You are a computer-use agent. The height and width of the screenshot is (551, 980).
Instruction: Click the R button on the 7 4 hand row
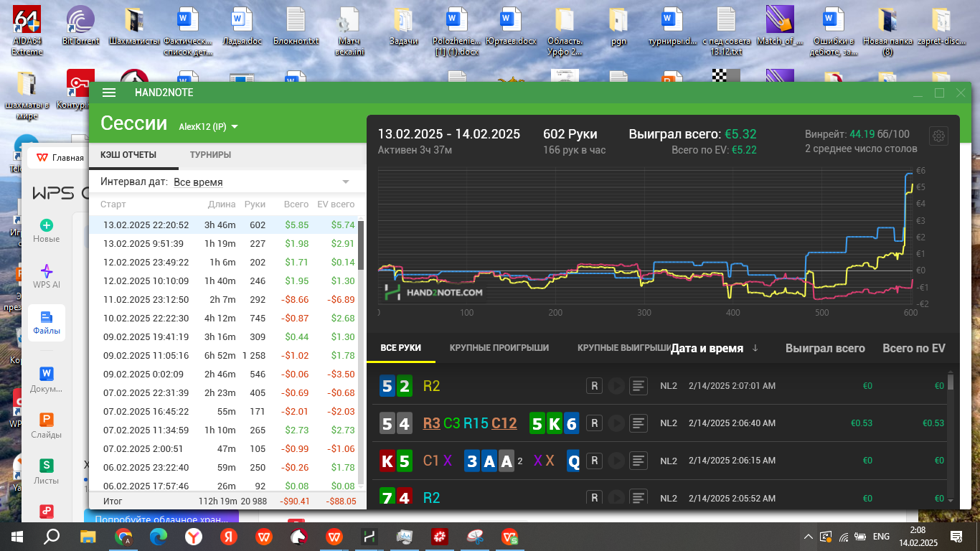click(x=594, y=497)
